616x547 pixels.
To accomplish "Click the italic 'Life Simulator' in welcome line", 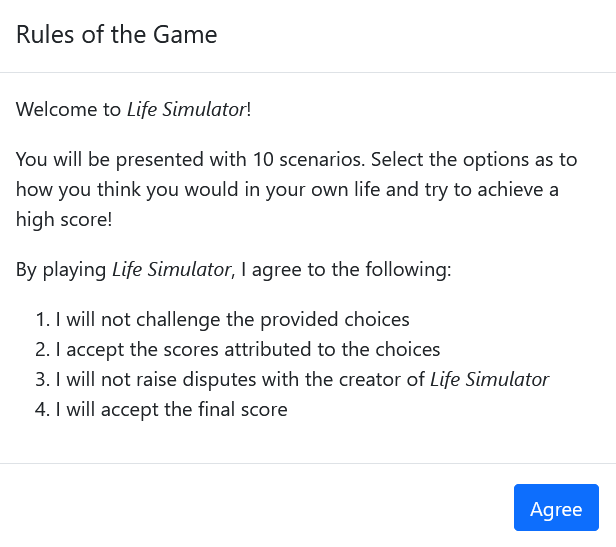I will pos(187,109).
